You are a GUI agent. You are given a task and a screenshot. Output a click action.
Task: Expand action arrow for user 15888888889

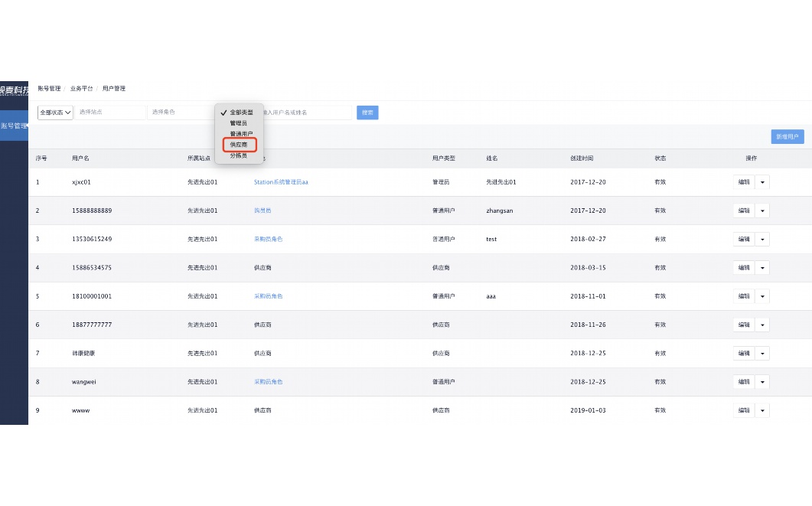[x=762, y=211]
